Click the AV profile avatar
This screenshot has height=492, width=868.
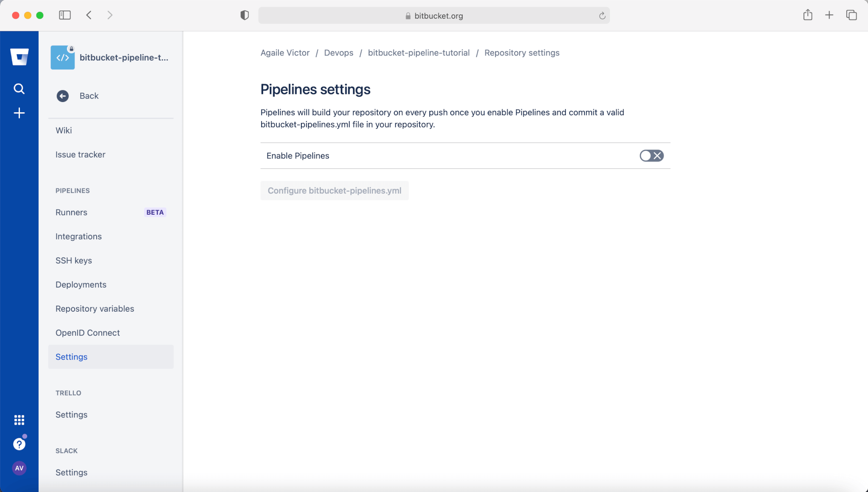coord(19,468)
